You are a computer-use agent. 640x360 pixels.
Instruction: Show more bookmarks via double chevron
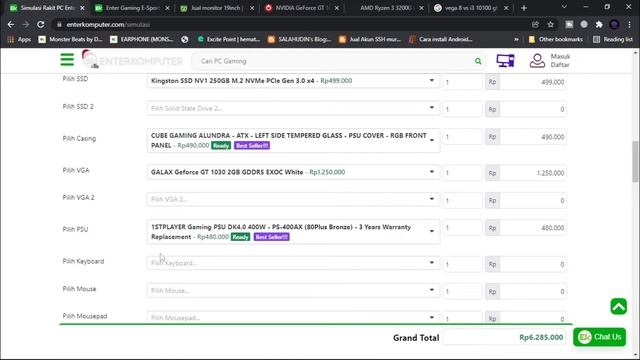(x=516, y=39)
